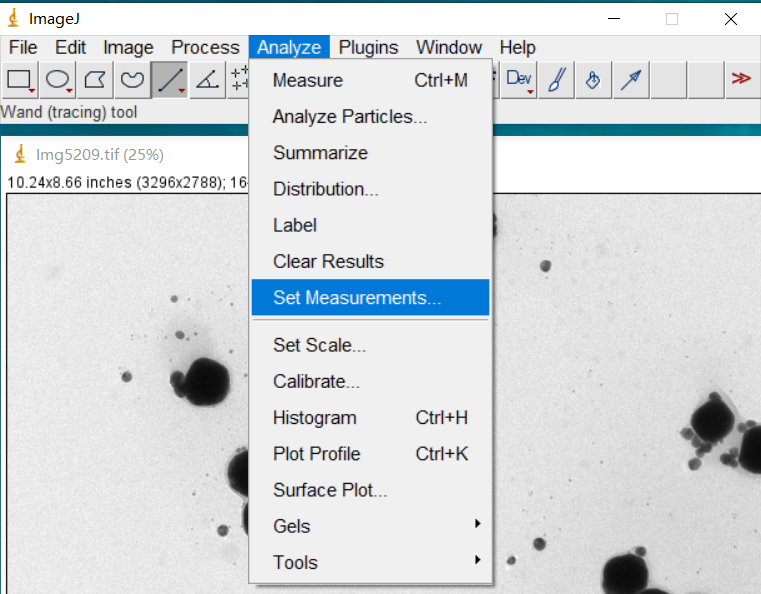This screenshot has height=594, width=761.
Task: Click Analyze Particles menu entry
Action: point(350,117)
